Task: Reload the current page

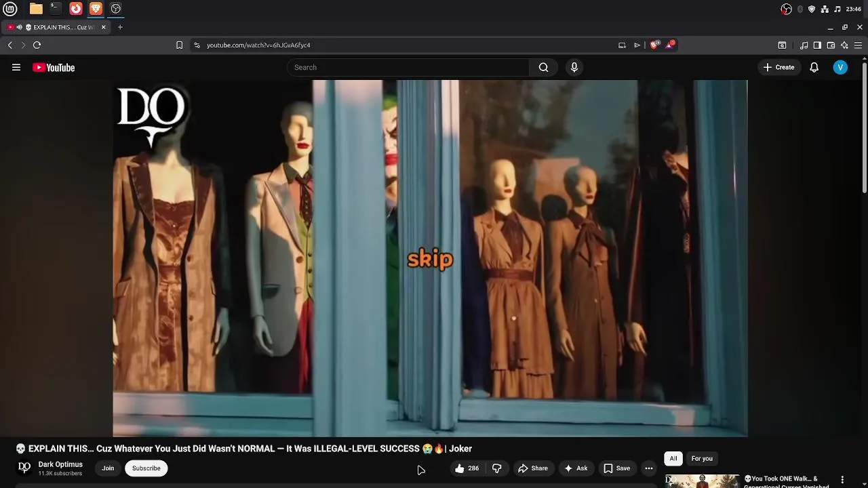Action: [37, 45]
